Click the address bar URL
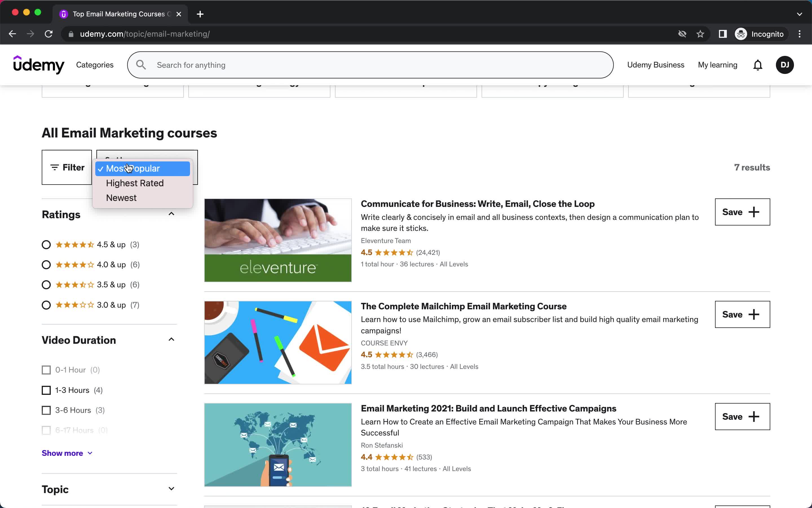Viewport: 812px width, 508px height. click(x=145, y=34)
